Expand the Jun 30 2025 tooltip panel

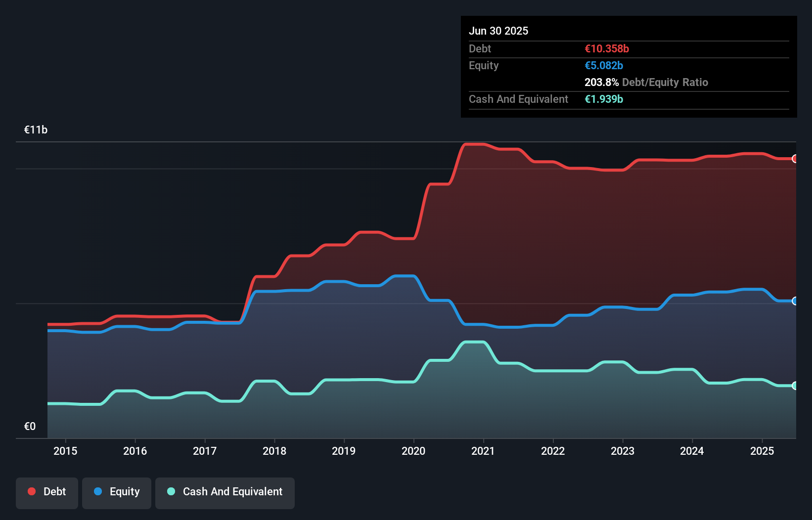point(498,31)
